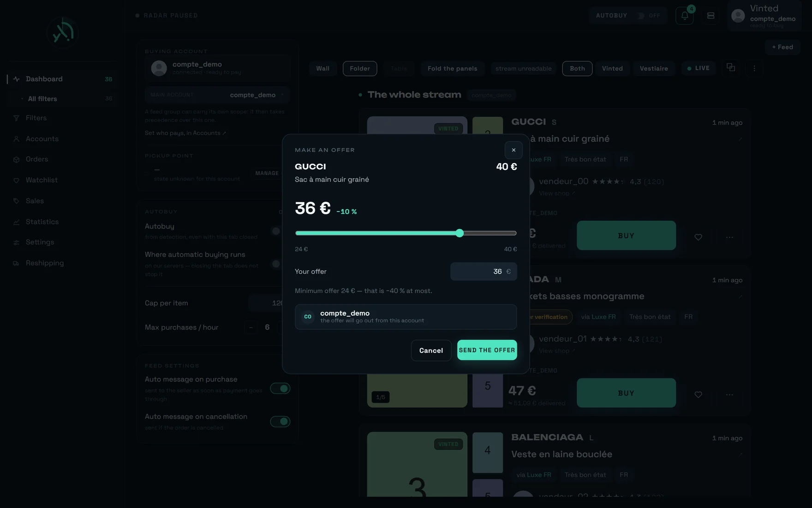
Task: Open Settings from the sidebar
Action: point(63,242)
